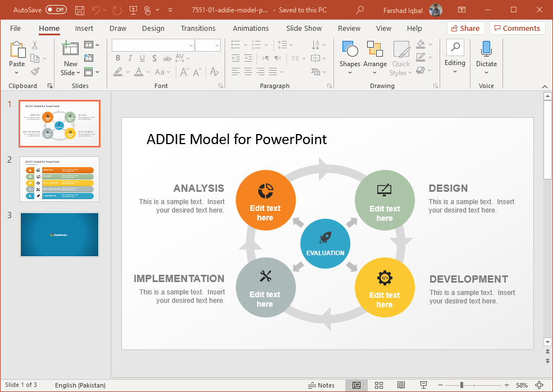Toggle the AutoSave switch
The image size is (553, 392).
[56, 10]
